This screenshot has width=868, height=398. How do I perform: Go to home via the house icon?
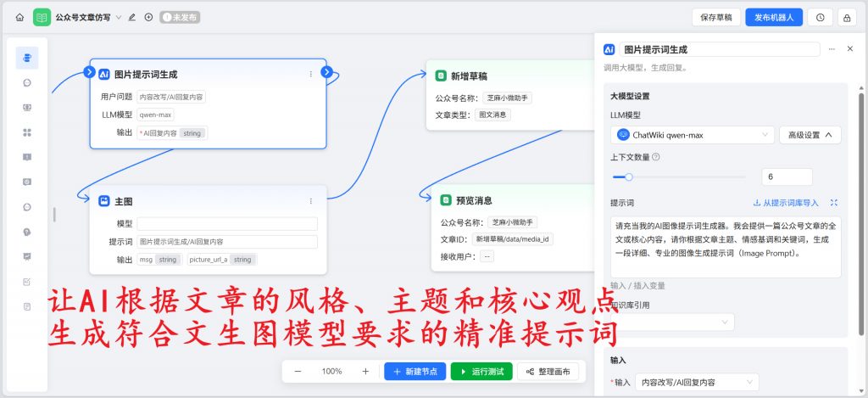pyautogui.click(x=19, y=17)
